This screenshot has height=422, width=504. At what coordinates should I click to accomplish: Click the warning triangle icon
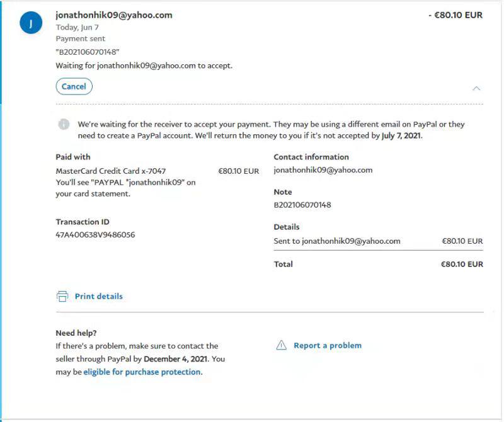pos(281,345)
